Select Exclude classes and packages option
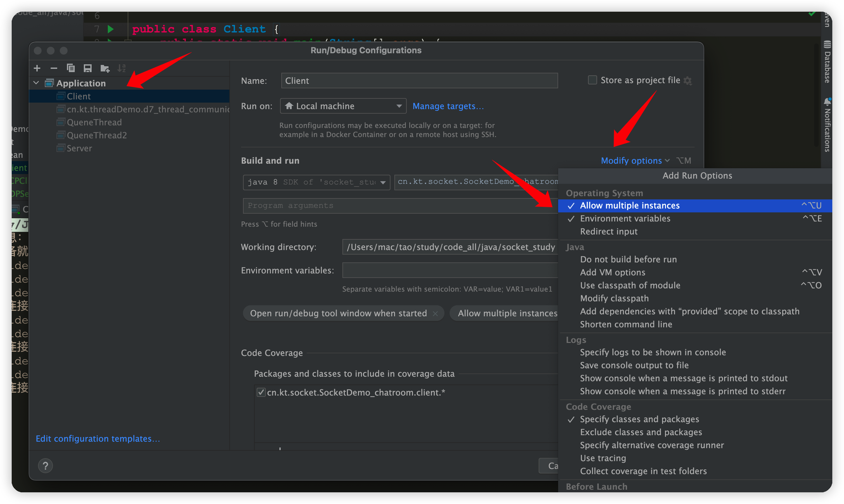The image size is (844, 504). [x=695, y=432]
